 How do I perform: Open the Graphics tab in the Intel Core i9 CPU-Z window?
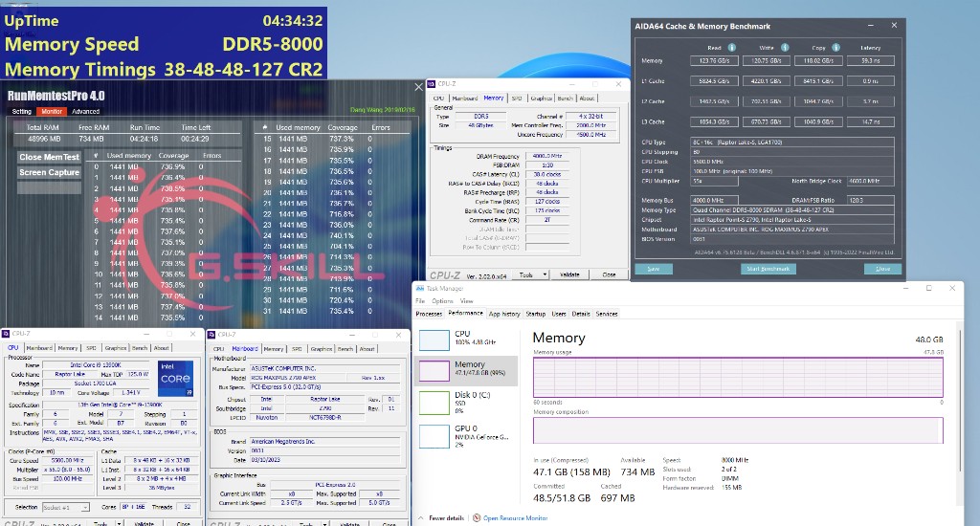coord(115,348)
